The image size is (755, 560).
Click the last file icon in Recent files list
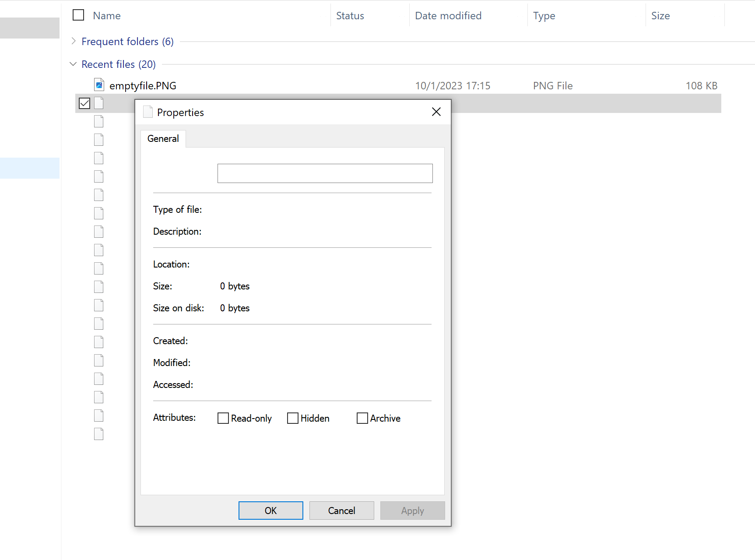click(98, 434)
